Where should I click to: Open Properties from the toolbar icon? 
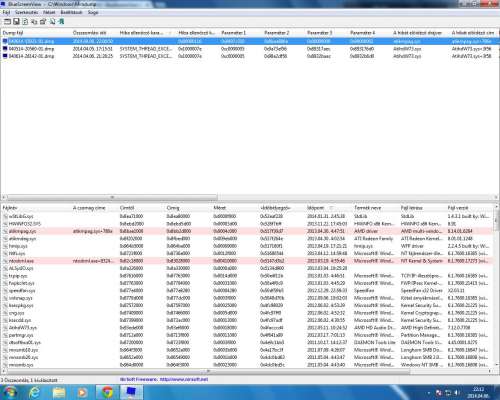[43, 22]
